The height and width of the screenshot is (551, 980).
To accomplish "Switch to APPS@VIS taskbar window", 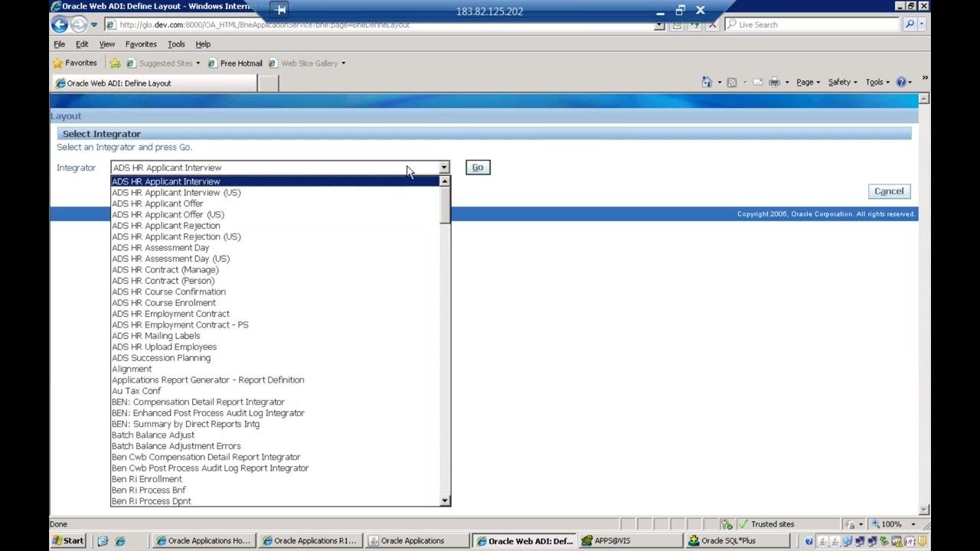I will pos(630,541).
